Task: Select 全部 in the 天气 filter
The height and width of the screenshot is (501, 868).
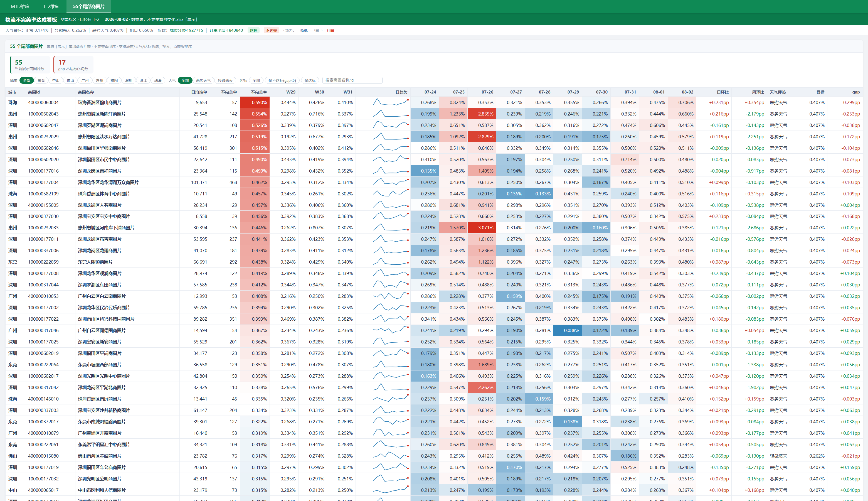Action: pos(185,80)
